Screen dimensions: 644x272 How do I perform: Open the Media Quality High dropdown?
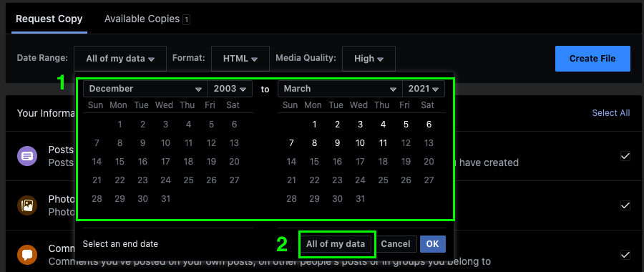[369, 59]
